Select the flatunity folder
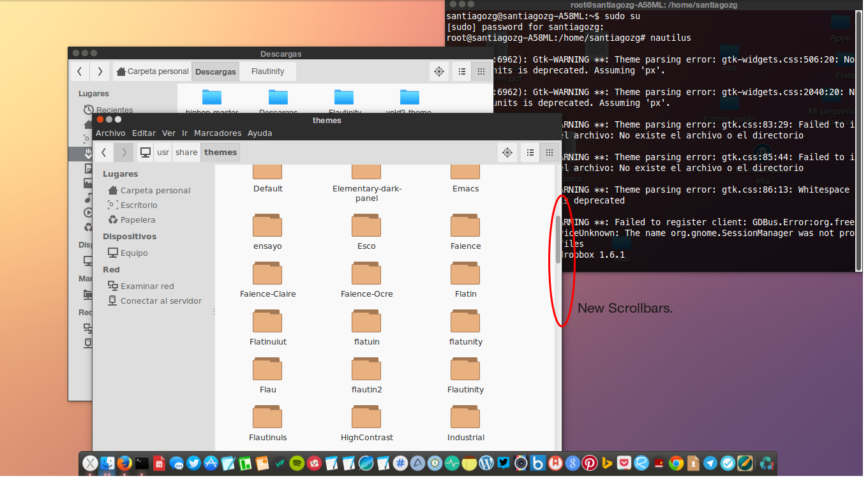 pos(466,327)
